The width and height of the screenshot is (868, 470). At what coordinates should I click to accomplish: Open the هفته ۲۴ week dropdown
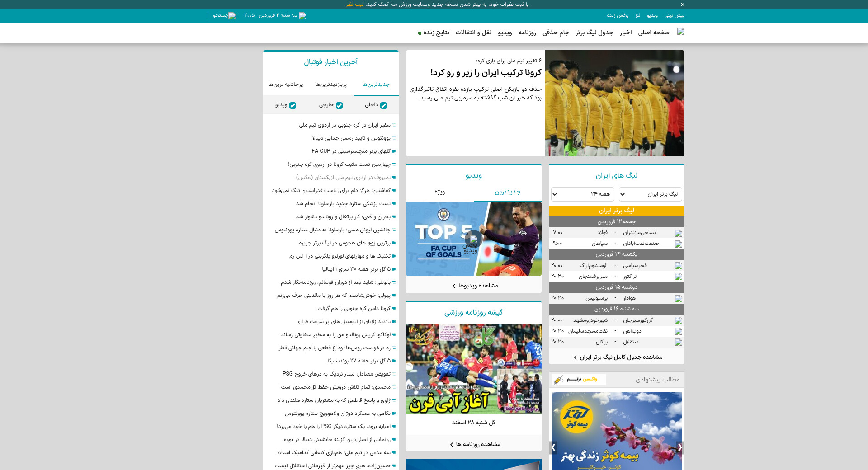pyautogui.click(x=582, y=194)
